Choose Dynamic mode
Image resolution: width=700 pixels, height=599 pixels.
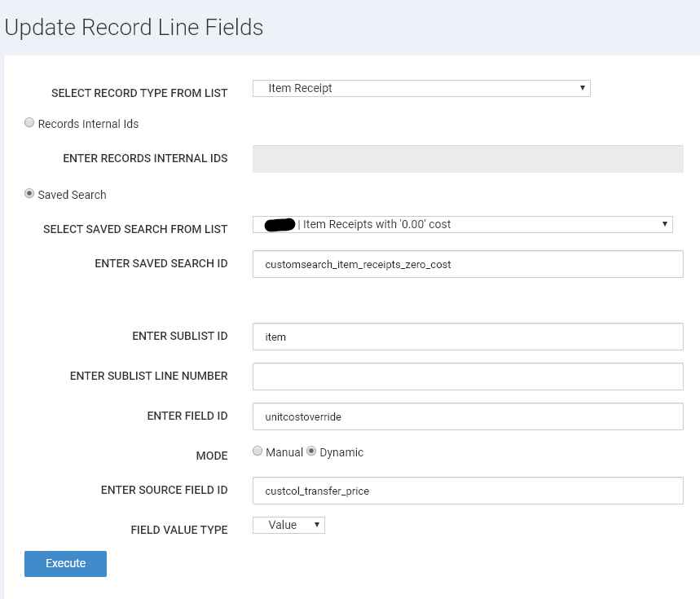point(312,451)
